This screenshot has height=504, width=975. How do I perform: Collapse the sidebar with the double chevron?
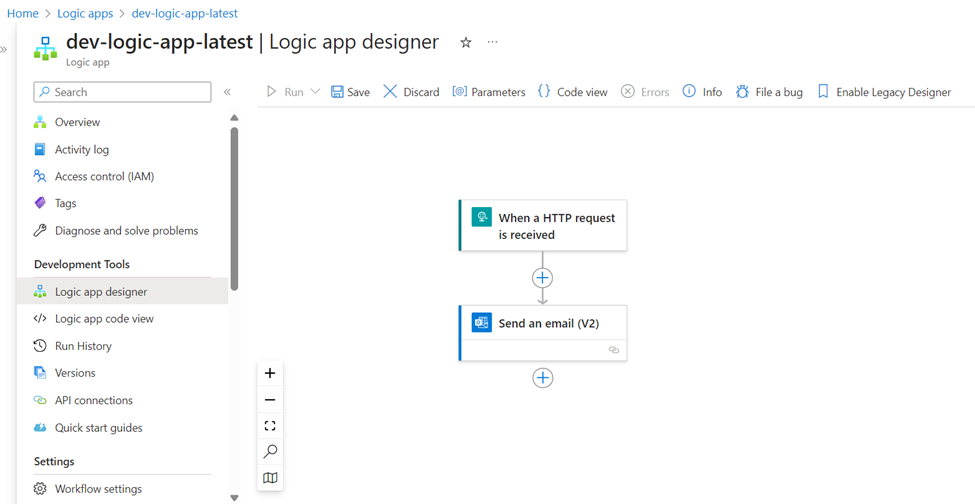[x=227, y=92]
